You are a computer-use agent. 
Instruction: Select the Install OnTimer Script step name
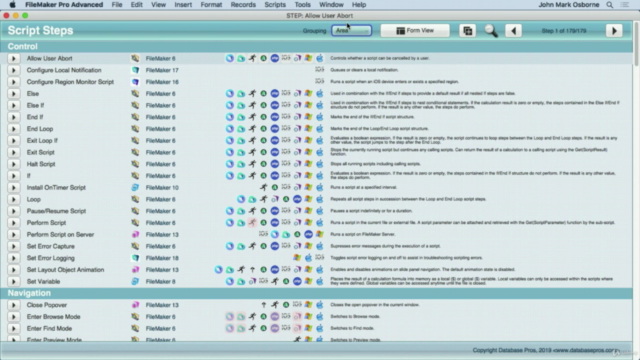[56, 188]
